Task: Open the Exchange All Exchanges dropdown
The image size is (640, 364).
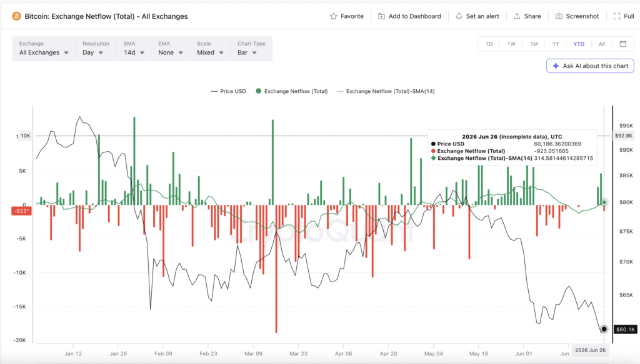Action: [44, 49]
